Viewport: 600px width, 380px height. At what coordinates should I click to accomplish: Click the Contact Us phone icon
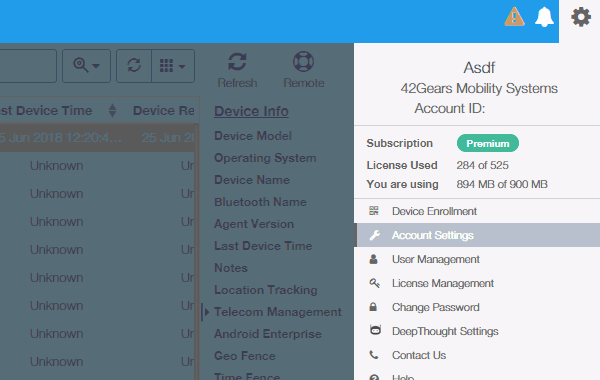[x=374, y=355]
